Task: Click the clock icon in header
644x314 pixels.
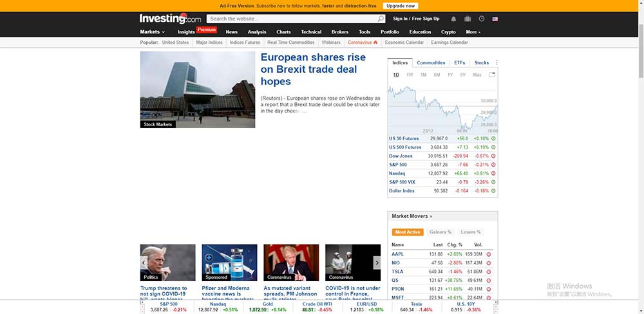Action: tap(481, 19)
